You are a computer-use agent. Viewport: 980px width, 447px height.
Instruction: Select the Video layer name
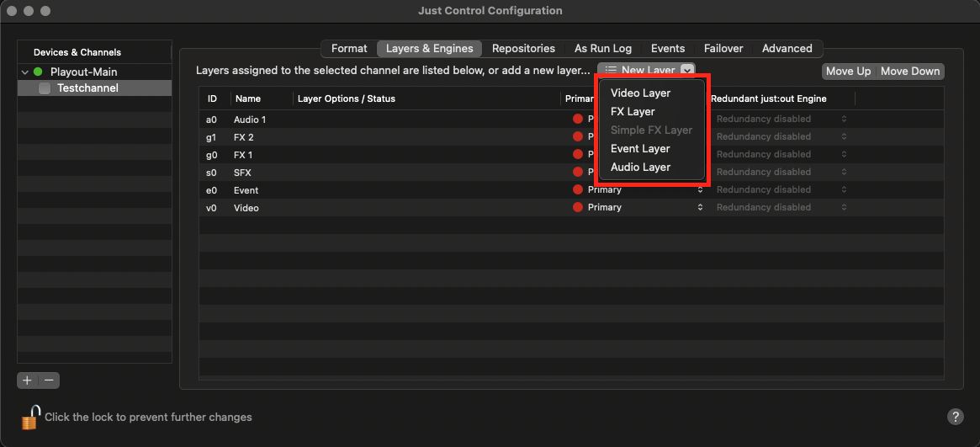pos(246,208)
